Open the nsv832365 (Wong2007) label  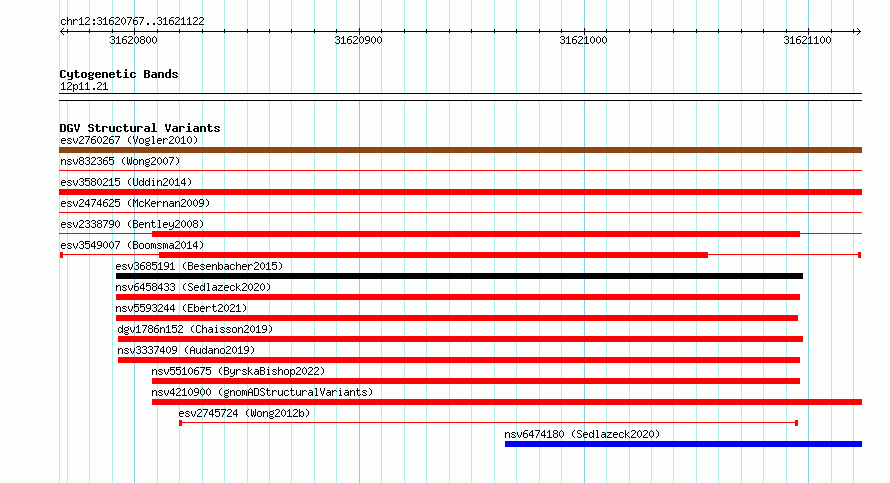[x=120, y=161]
